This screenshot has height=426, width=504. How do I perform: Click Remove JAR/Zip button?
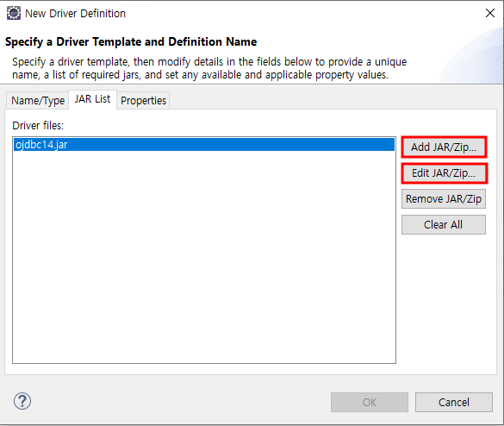[444, 199]
